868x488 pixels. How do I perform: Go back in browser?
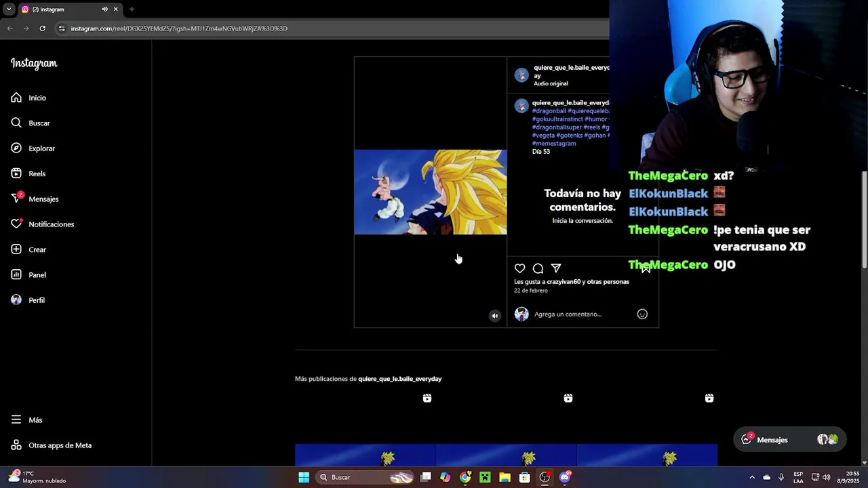9,28
